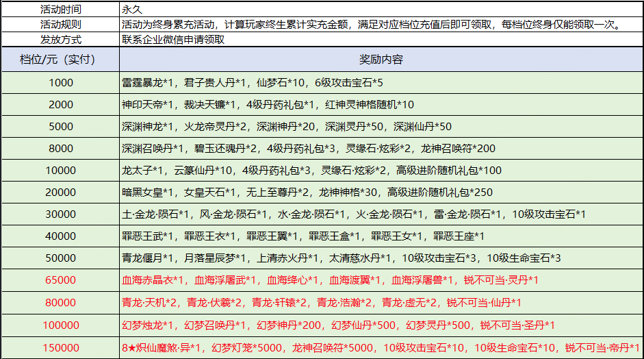The image size is (644, 359).
Task: Select the 2000 tier cell
Action: [61, 104]
